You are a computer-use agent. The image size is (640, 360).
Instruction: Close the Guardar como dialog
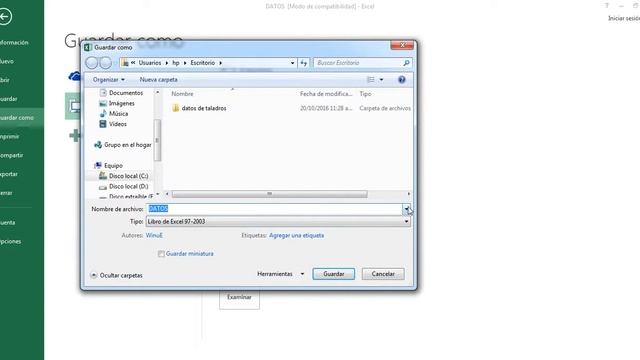pos(402,45)
